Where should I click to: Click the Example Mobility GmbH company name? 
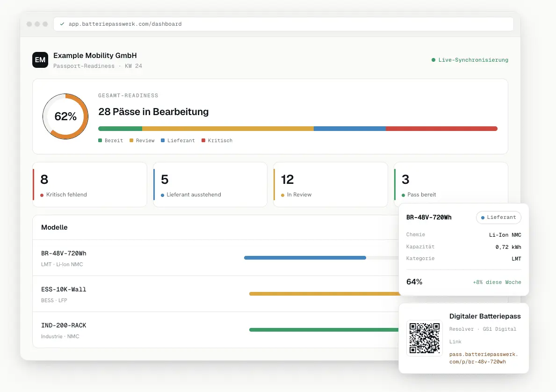click(x=95, y=55)
